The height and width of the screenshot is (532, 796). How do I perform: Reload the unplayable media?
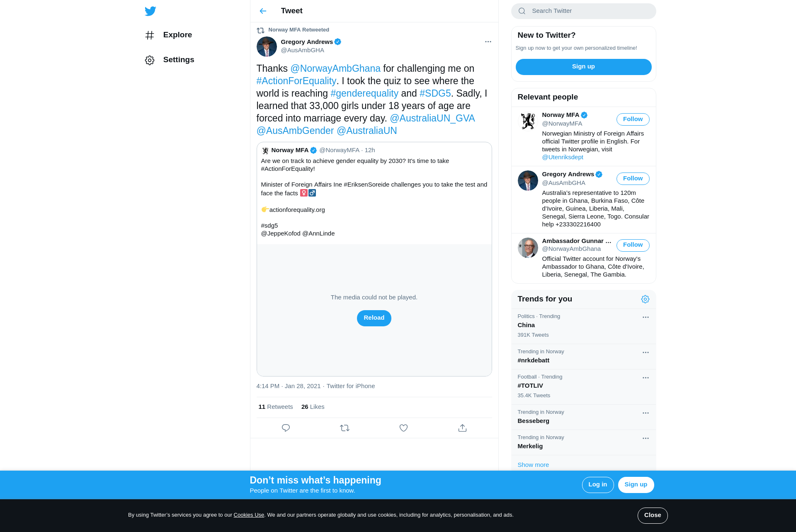[374, 318]
